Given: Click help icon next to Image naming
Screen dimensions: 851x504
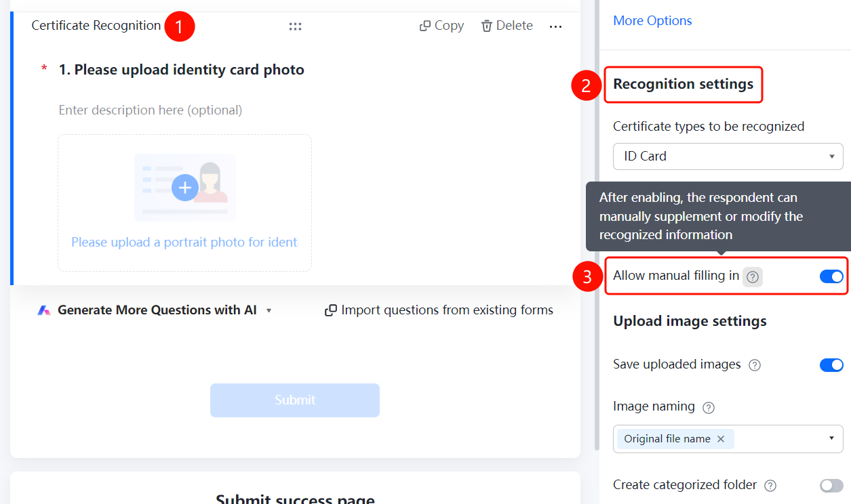Looking at the screenshot, I should pos(709,408).
